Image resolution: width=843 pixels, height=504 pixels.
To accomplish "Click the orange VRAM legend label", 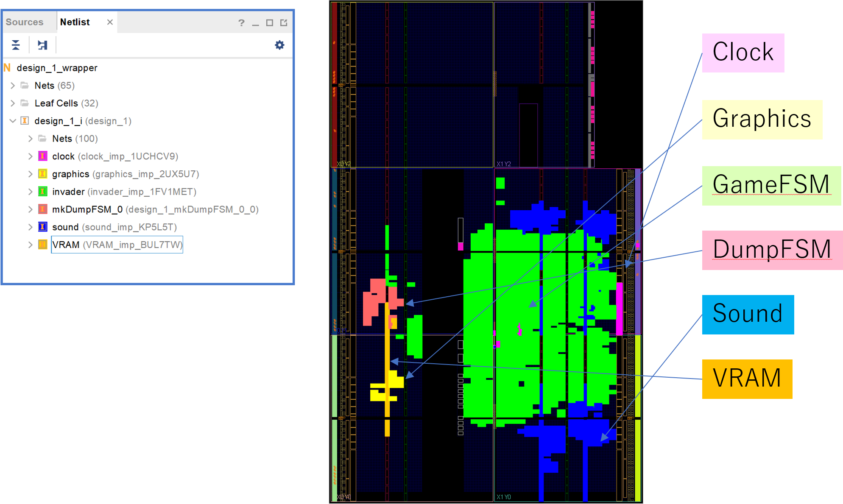I will (747, 379).
